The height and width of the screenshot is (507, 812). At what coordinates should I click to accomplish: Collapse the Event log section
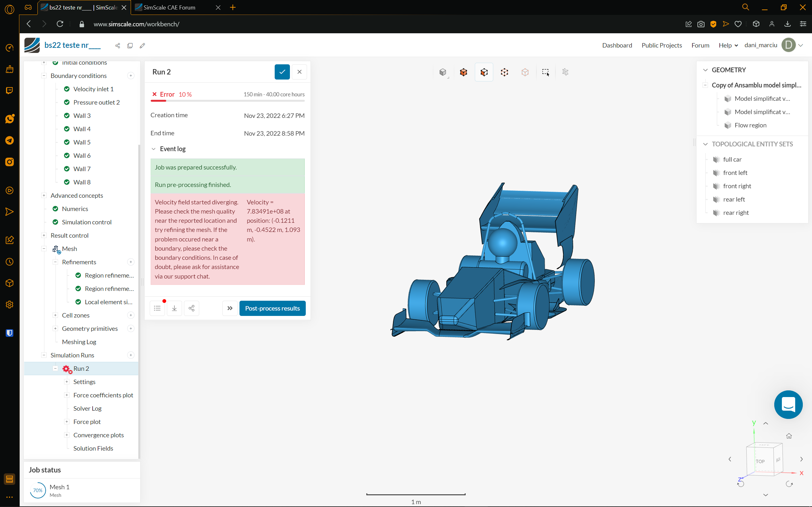[154, 149]
